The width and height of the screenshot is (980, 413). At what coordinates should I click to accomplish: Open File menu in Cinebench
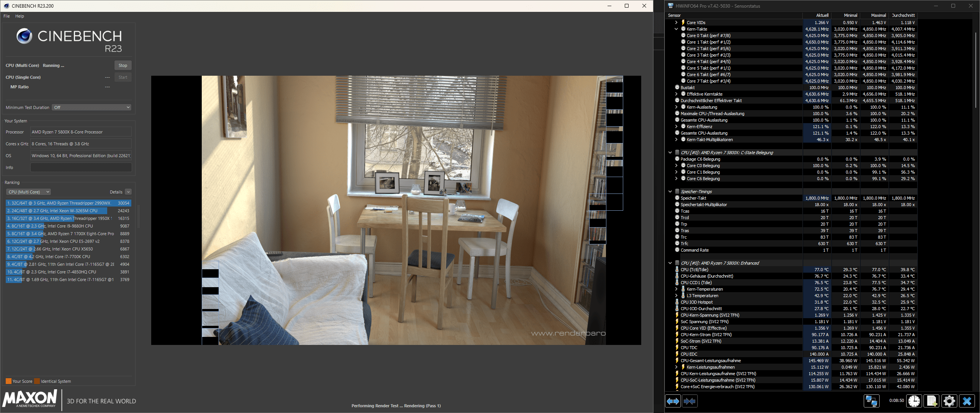point(7,16)
